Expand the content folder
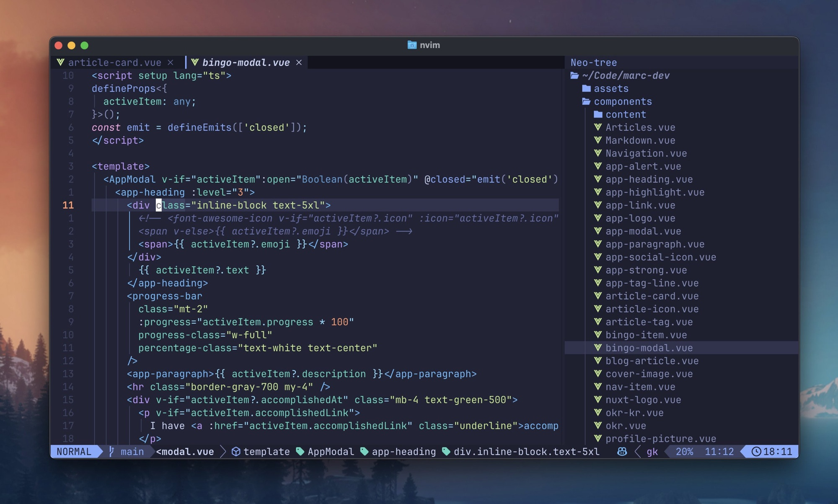This screenshot has height=504, width=838. [x=620, y=114]
